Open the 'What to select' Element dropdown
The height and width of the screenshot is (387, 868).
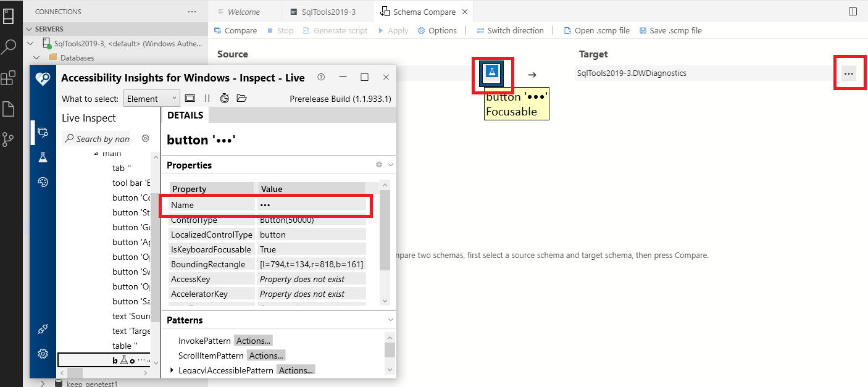151,98
